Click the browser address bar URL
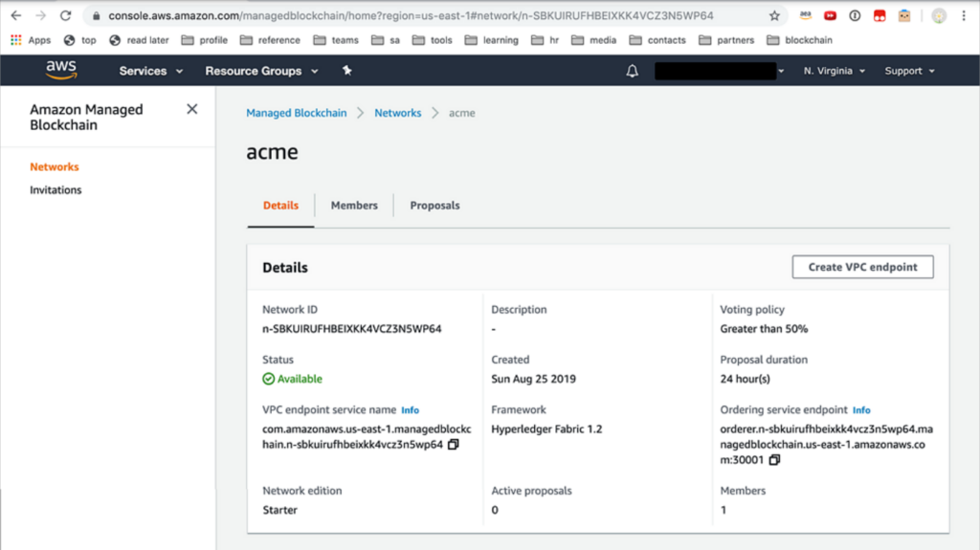The image size is (980, 550). [x=411, y=15]
